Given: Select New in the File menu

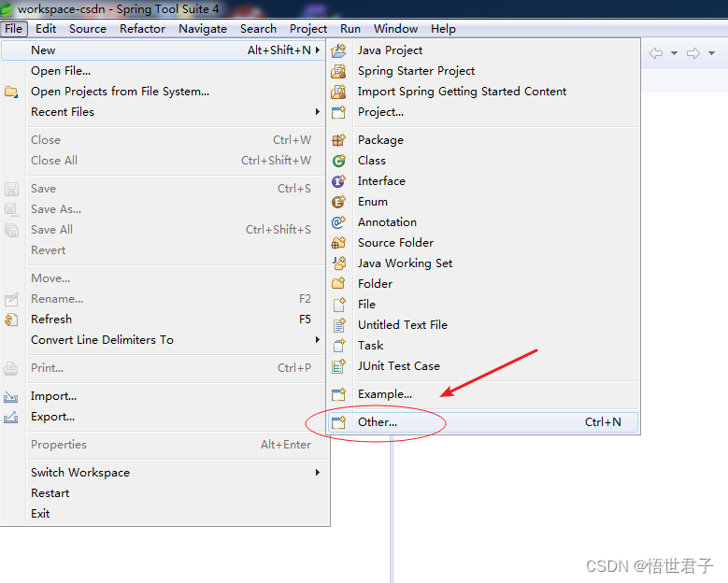Looking at the screenshot, I should tap(163, 50).
